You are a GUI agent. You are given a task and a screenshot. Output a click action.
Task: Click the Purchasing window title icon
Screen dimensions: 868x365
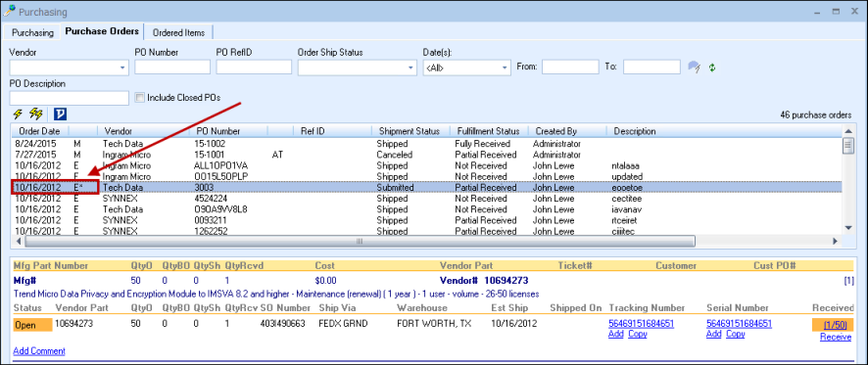pyautogui.click(x=10, y=11)
